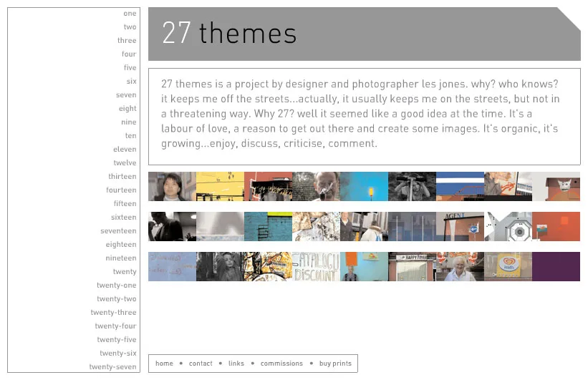
Task: Click the 'home' footer link
Action: click(x=164, y=364)
